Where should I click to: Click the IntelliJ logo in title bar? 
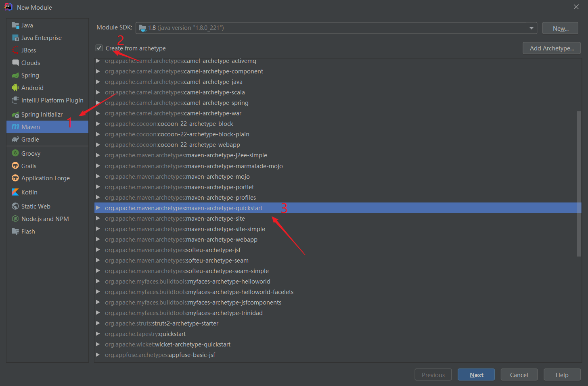click(x=8, y=7)
